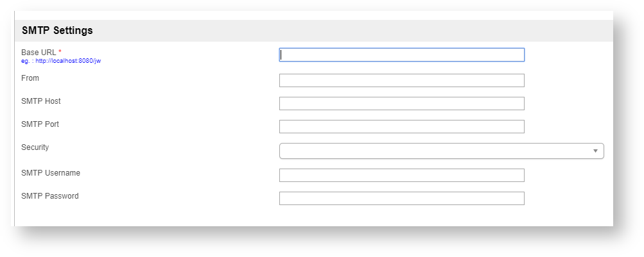The width and height of the screenshot is (644, 257).
Task: Click the From label
Action: click(30, 78)
